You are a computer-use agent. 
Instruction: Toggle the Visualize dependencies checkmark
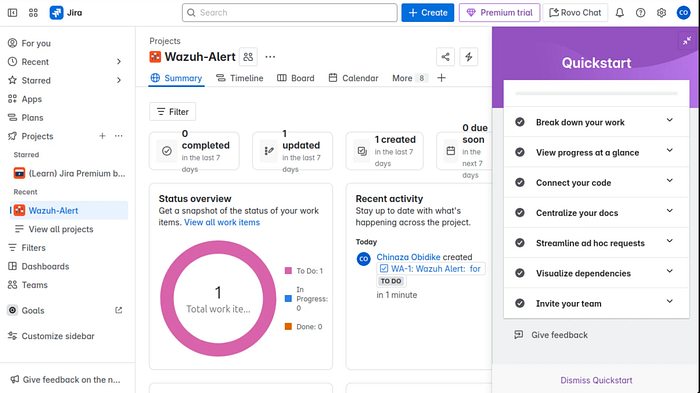(x=520, y=273)
